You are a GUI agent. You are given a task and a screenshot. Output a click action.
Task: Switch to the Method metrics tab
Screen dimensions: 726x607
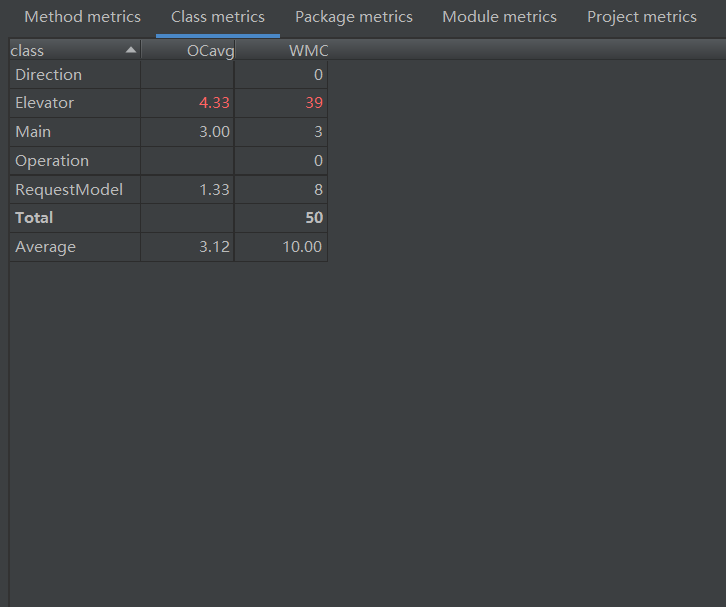point(82,17)
